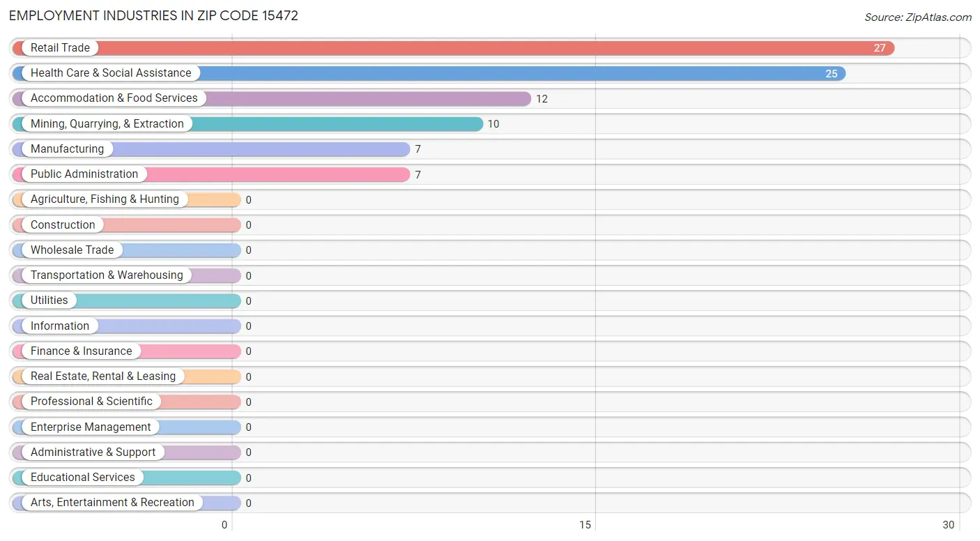Image resolution: width=980 pixels, height=541 pixels.
Task: Click the Utilities label
Action: [49, 300]
